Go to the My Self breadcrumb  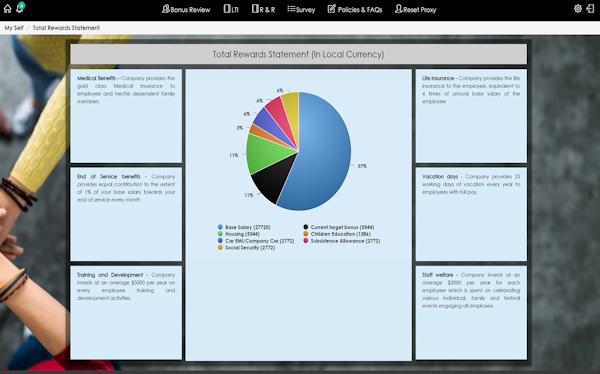pos(14,28)
